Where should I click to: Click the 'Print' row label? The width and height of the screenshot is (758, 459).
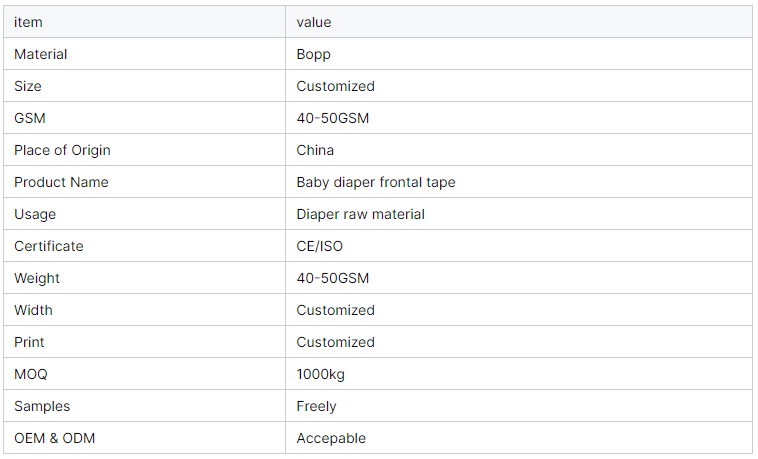(29, 342)
